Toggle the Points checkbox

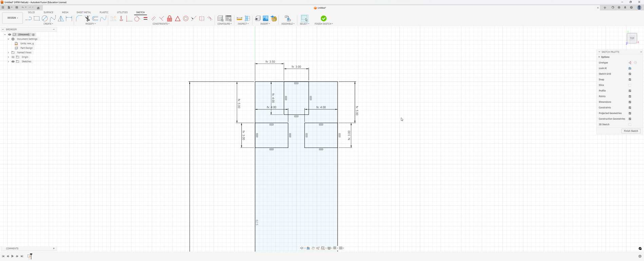630,97
